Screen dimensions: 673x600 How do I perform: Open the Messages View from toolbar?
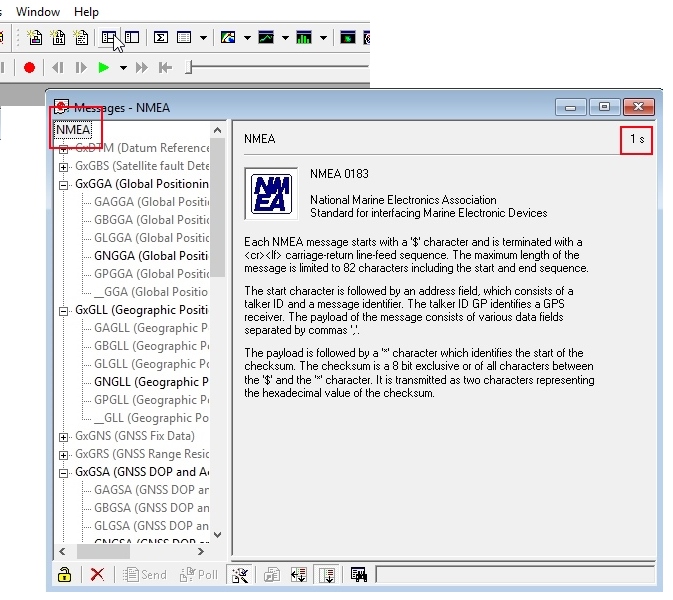coord(109,38)
